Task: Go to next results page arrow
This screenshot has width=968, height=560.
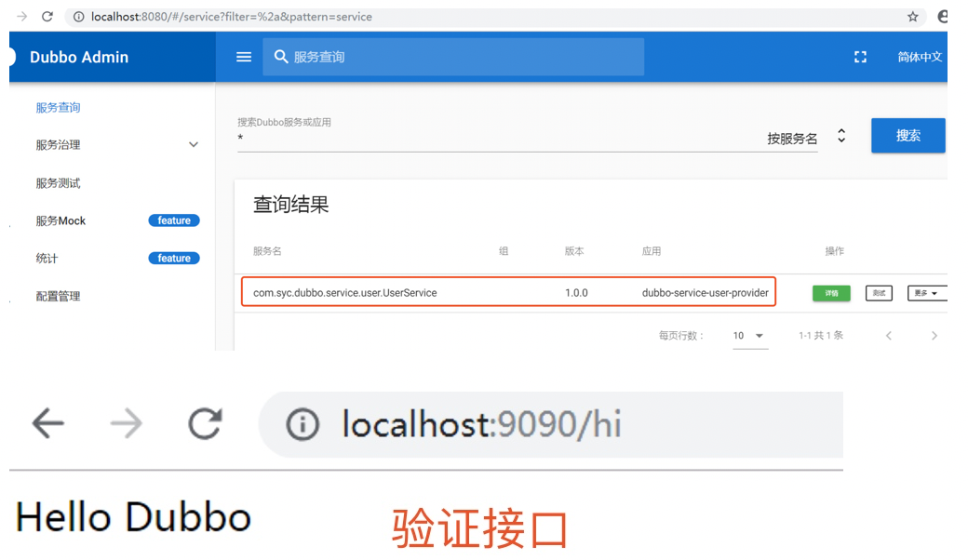Action: click(x=934, y=336)
